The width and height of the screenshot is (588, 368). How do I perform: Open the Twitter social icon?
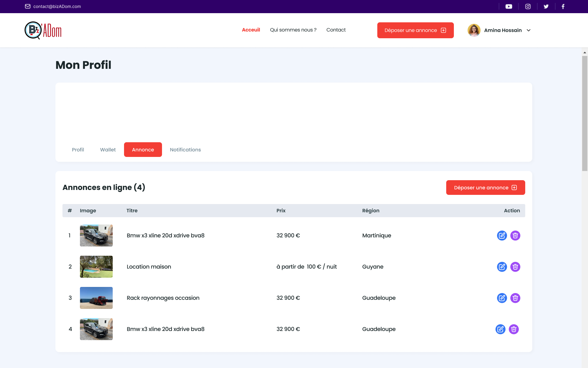click(546, 6)
